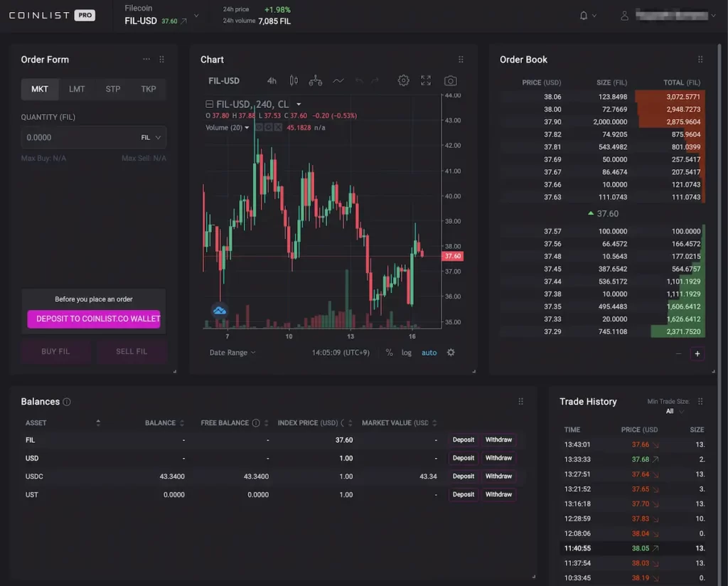The width and height of the screenshot is (728, 586).
Task: Click Withdraw in the FIL row
Action: click(x=498, y=439)
